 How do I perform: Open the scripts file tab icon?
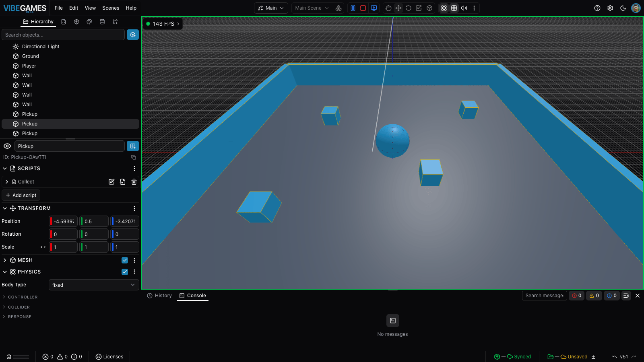(x=64, y=22)
